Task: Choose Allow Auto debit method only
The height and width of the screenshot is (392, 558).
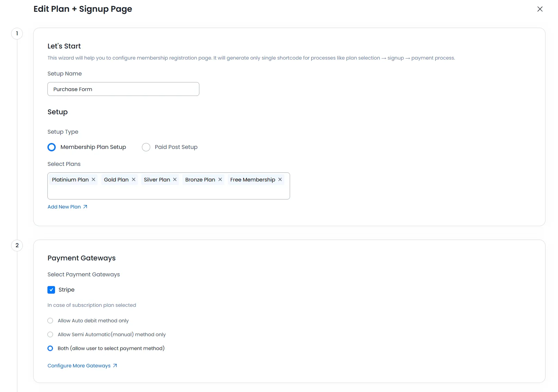Action: [51, 321]
